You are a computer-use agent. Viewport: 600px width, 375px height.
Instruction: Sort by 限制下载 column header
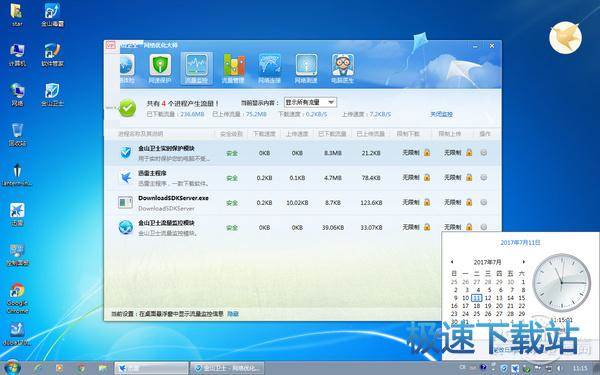tap(408, 134)
